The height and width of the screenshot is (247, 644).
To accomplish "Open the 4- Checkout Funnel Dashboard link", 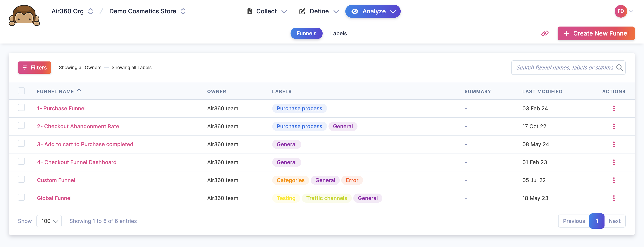I will click(x=76, y=162).
